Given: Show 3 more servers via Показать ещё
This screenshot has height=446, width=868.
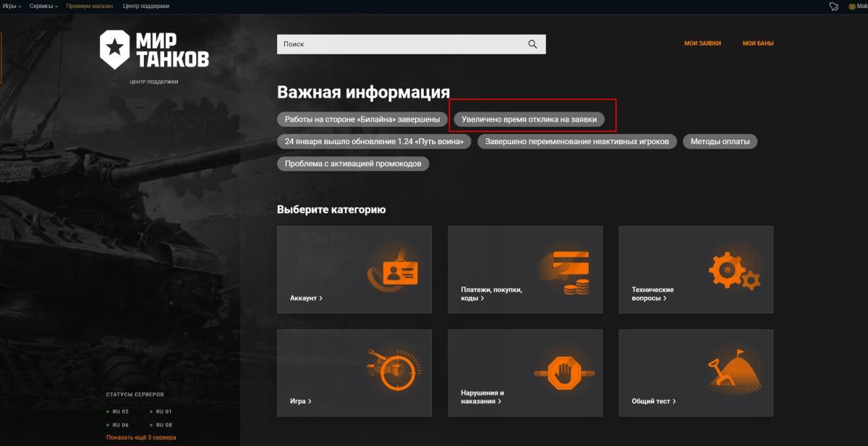Looking at the screenshot, I should (x=141, y=437).
